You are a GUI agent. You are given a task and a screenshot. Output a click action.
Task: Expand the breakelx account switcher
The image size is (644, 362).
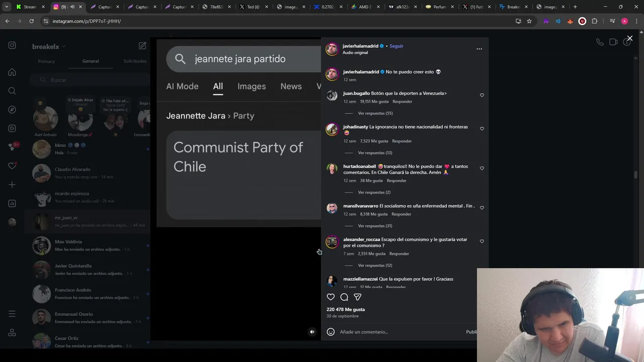click(x=49, y=46)
